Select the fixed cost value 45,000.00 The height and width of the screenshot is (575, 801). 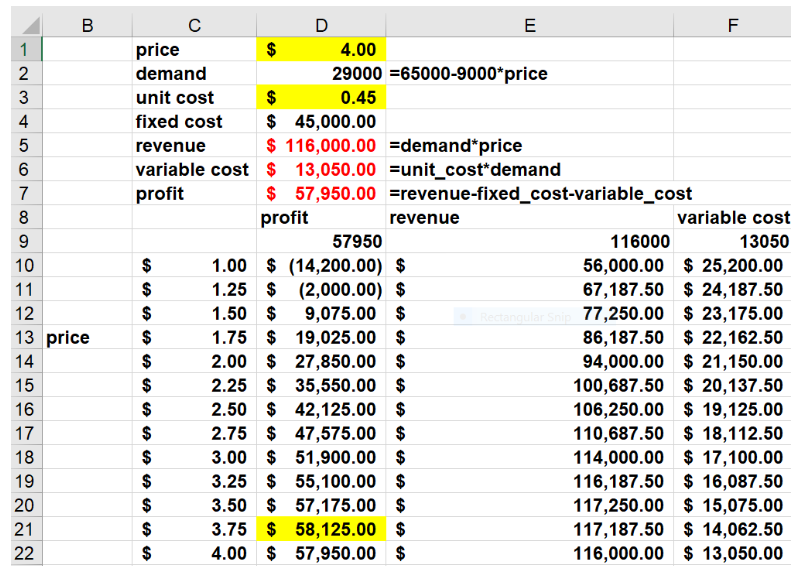(x=321, y=121)
